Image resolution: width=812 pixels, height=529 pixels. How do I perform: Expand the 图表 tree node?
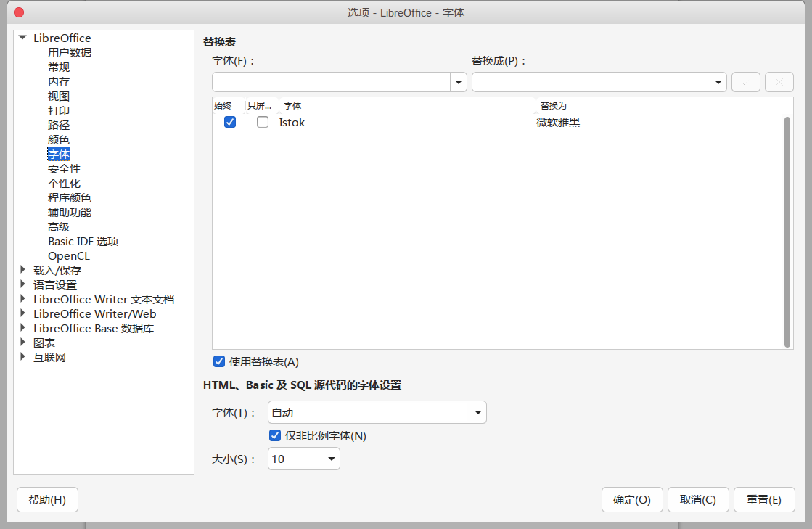[x=22, y=342]
